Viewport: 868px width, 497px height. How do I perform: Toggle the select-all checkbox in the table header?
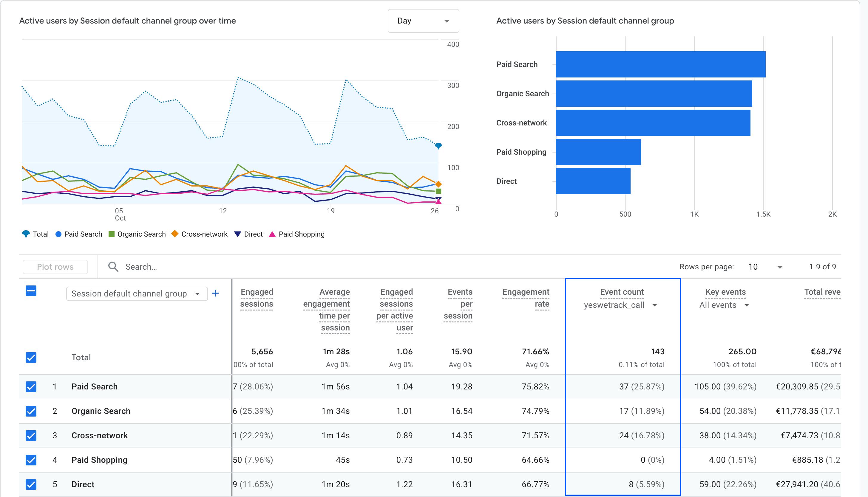[31, 291]
